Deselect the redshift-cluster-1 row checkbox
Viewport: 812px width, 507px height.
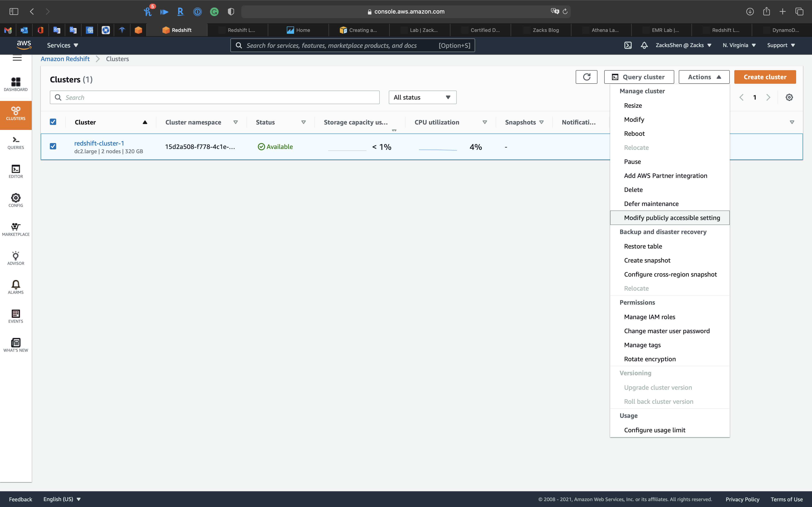point(53,146)
